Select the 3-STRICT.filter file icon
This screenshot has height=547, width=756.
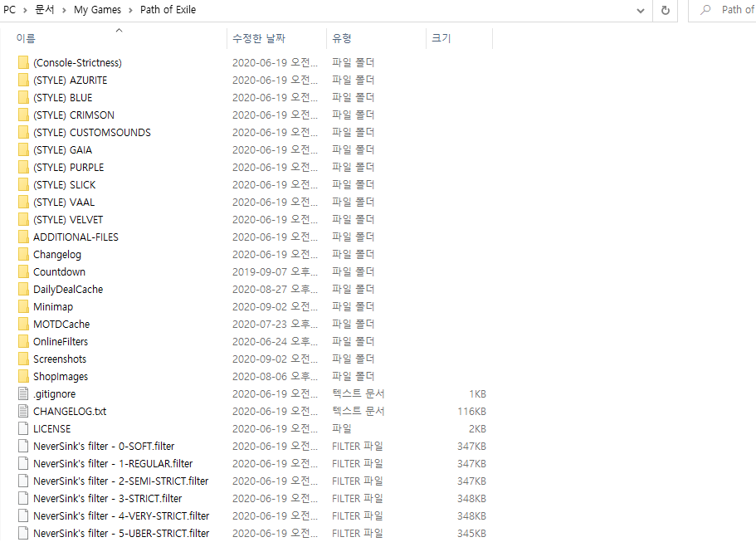[x=23, y=498]
